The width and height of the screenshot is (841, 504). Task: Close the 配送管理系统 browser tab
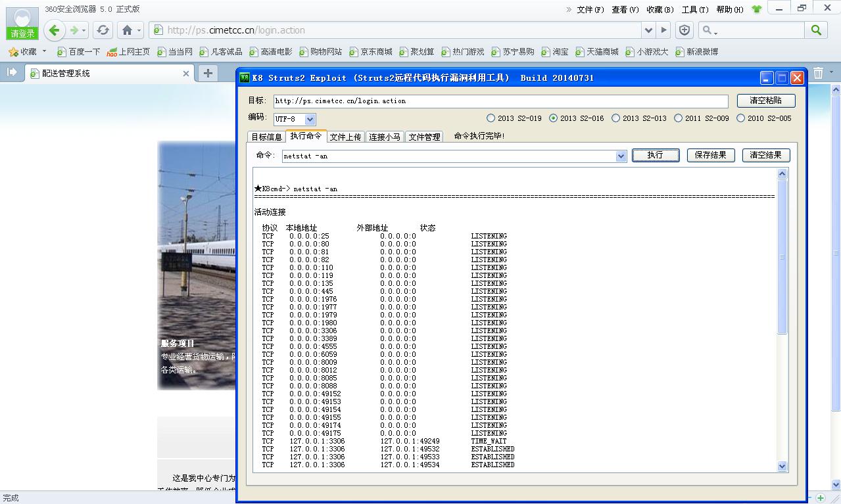[x=186, y=74]
